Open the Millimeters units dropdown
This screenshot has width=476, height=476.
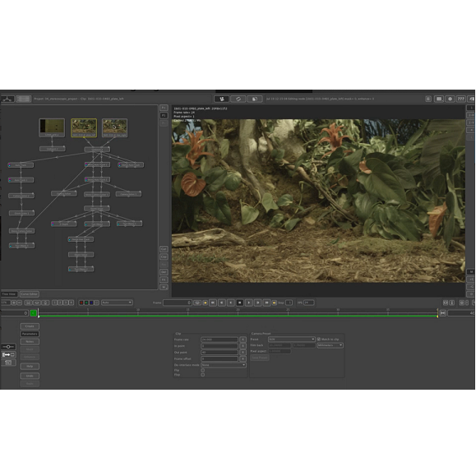(330, 345)
